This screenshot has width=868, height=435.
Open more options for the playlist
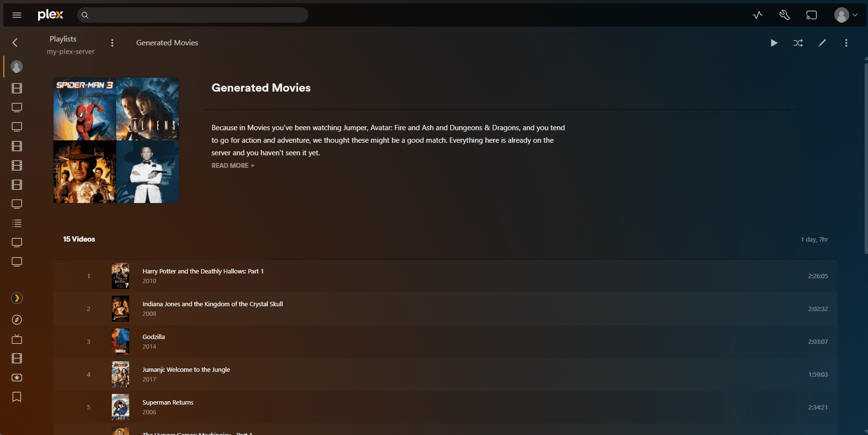click(x=846, y=43)
